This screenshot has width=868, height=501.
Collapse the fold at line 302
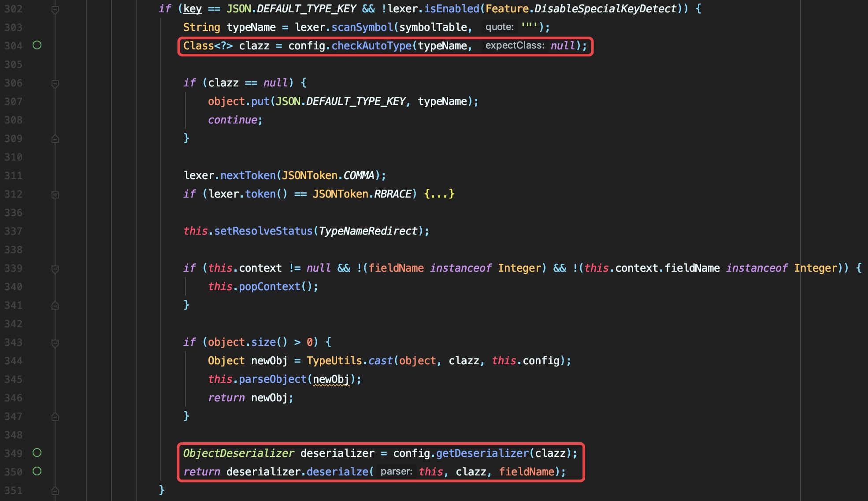55,9
